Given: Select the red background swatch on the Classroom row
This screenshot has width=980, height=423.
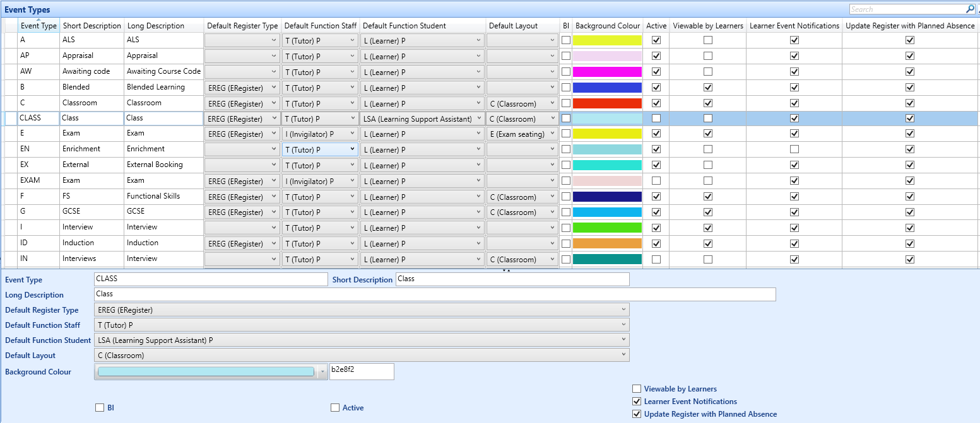Looking at the screenshot, I should pyautogui.click(x=607, y=102).
